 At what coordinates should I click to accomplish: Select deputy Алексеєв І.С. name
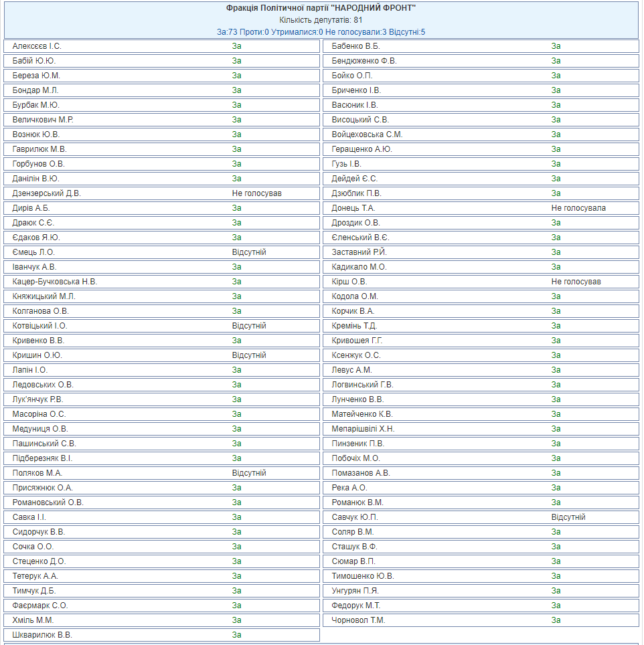pos(37,46)
